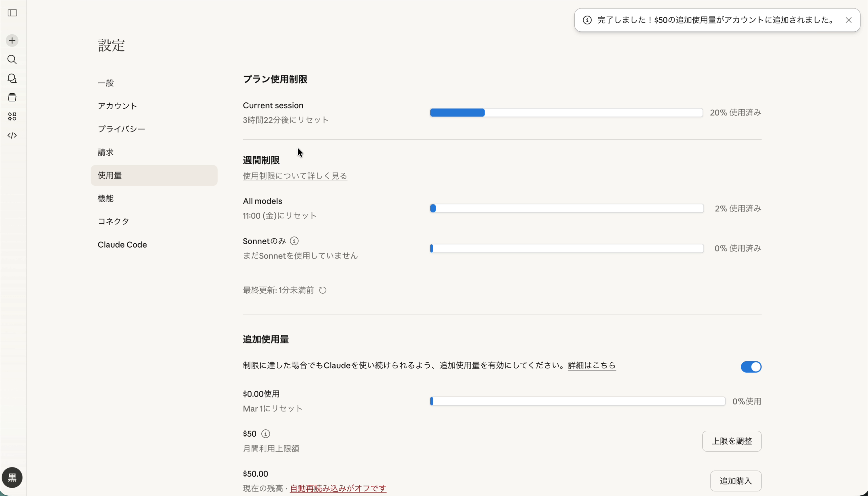Open search from the sidebar
Screen dimensions: 868x496
(x=12, y=60)
